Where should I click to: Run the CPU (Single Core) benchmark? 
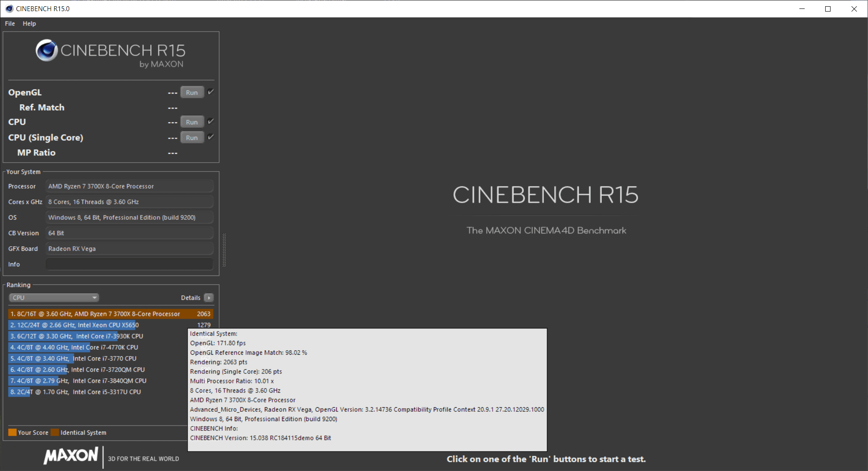pos(192,137)
